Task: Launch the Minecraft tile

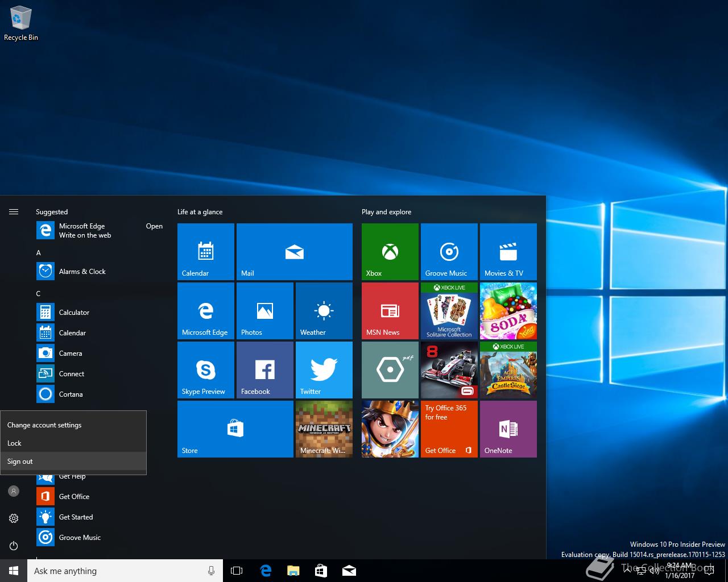Action: click(x=324, y=429)
